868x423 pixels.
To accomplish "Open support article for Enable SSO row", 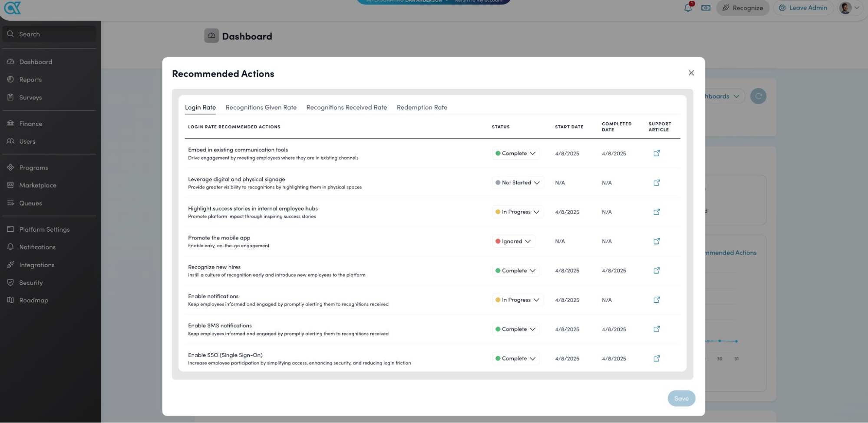I will (657, 358).
